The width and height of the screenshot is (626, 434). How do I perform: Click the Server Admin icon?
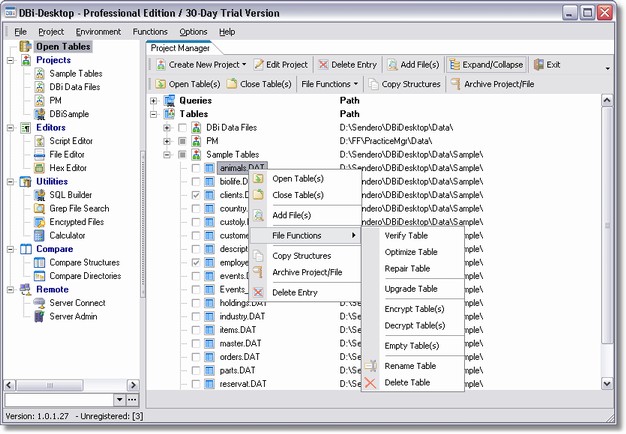pos(39,316)
